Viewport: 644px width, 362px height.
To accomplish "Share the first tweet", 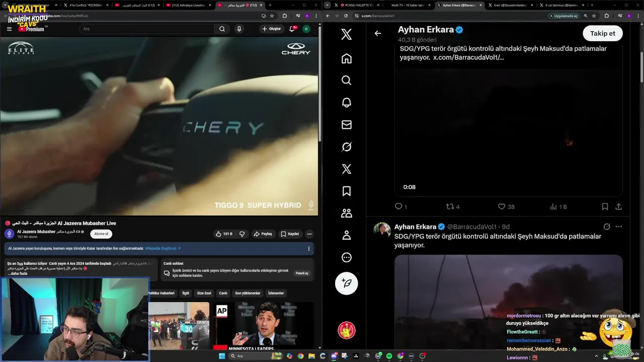I will (619, 207).
